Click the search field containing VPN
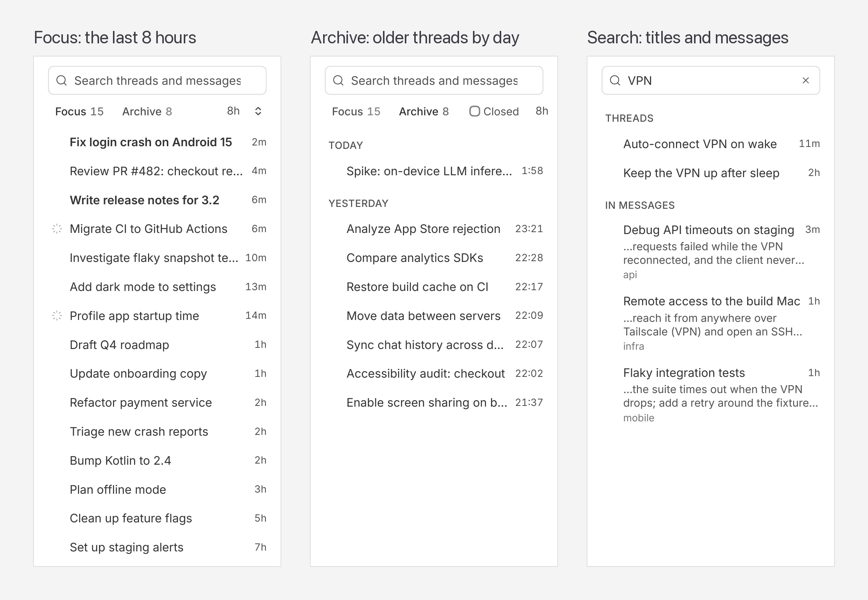868x600 pixels. click(711, 80)
